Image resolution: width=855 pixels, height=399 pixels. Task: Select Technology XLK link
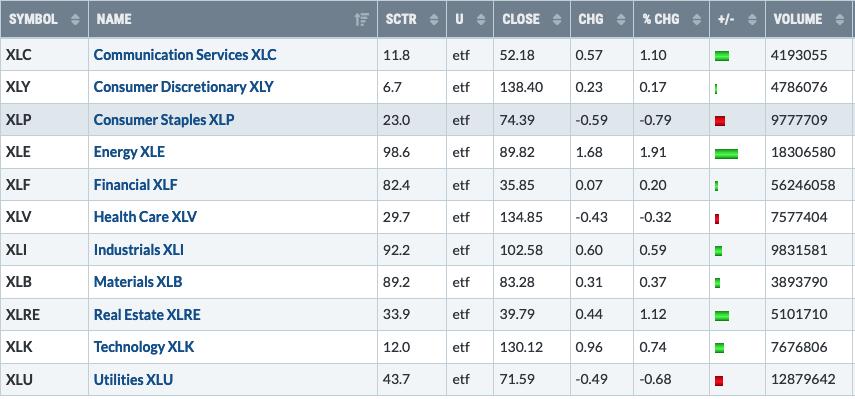(x=144, y=347)
